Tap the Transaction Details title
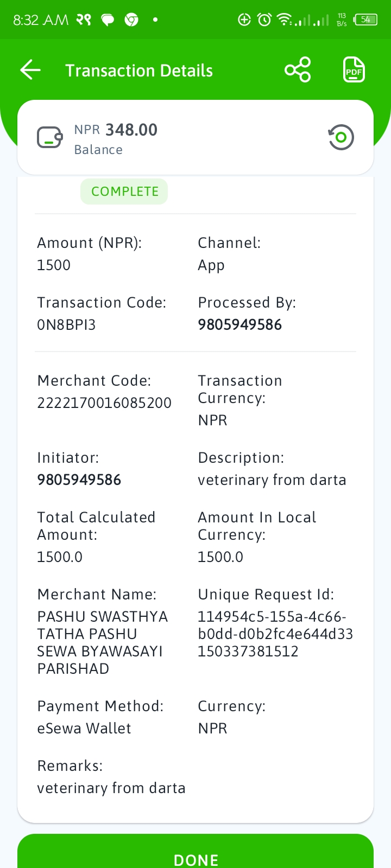Viewport: 391px width, 868px height. pyautogui.click(x=139, y=71)
